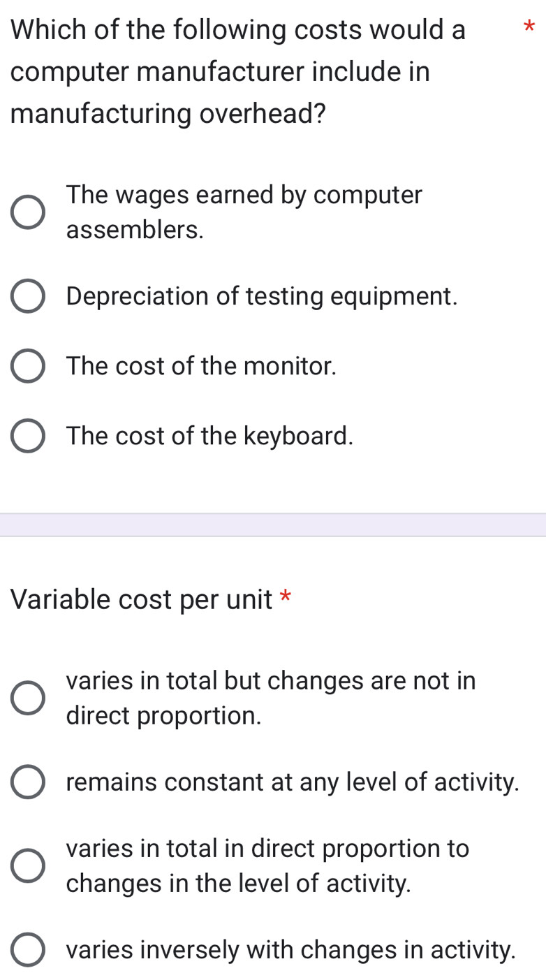Select the radio button for monitor cost
Screen dimensions: 546x980
pos(28,366)
